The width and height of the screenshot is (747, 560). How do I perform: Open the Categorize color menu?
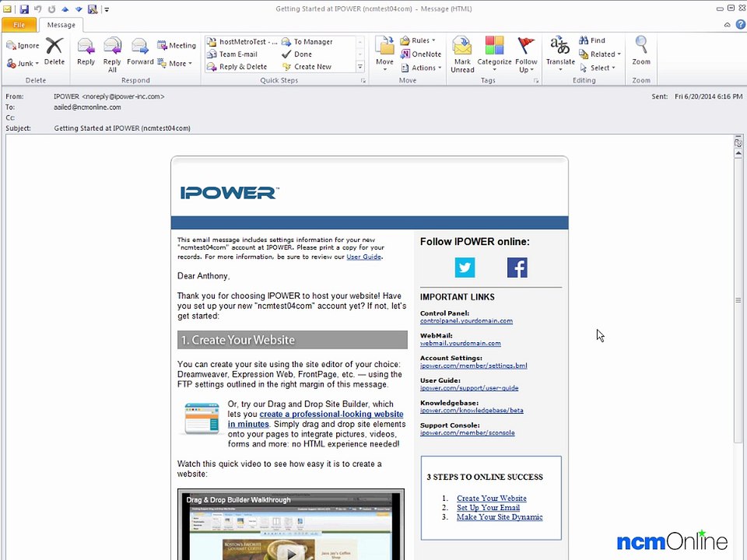(x=494, y=54)
